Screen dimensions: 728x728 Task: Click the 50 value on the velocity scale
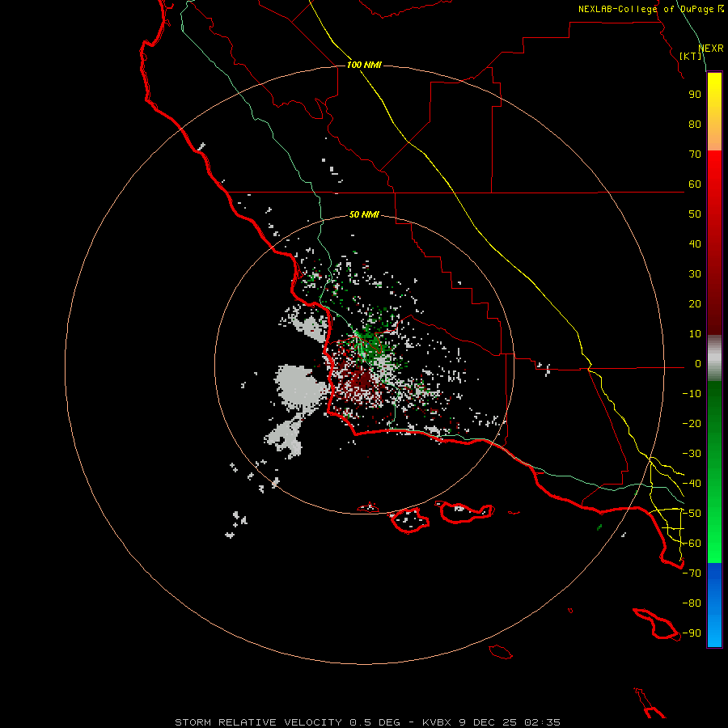[695, 214]
